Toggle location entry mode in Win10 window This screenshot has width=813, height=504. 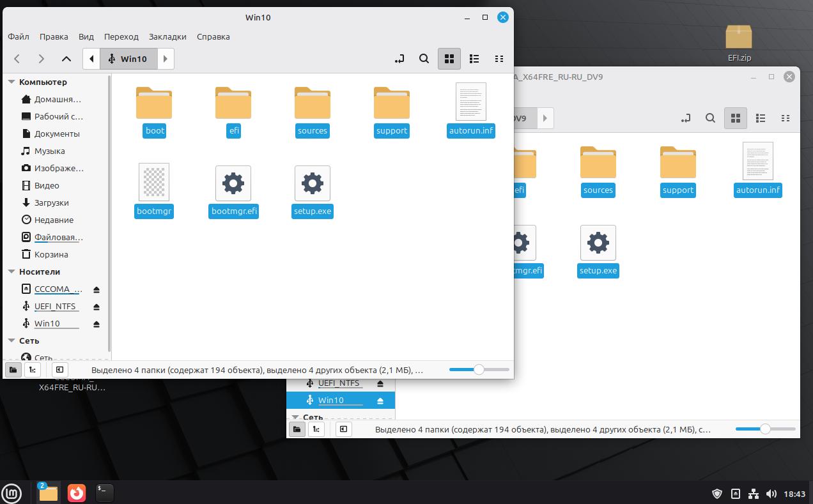coord(399,59)
